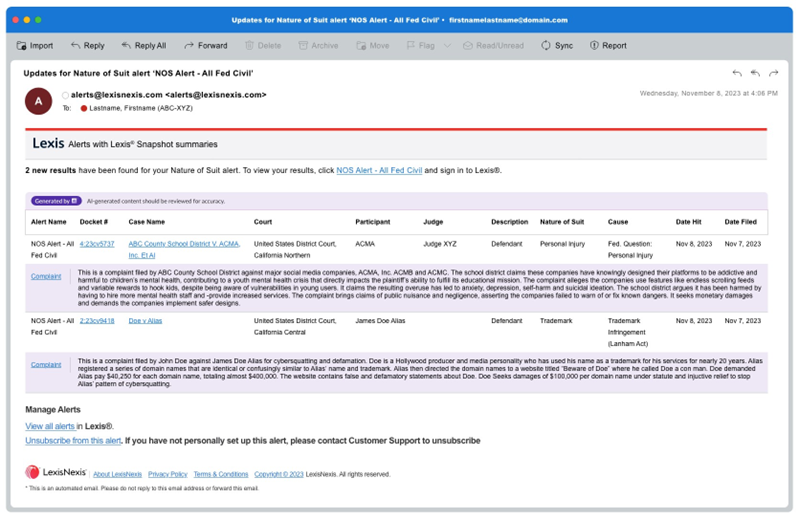Click the forward arrow icon in message header
This screenshot has height=520, width=799.
click(x=774, y=73)
